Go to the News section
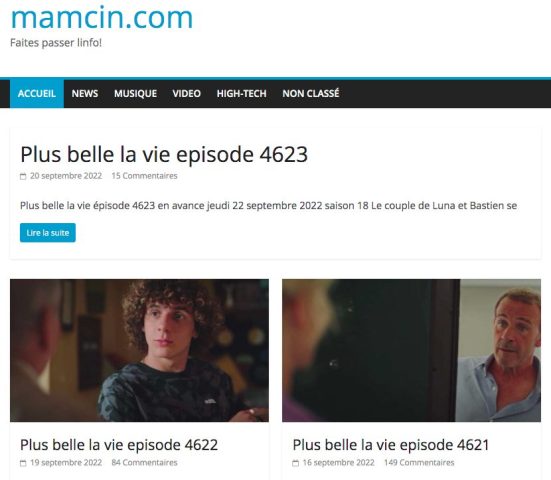The height and width of the screenshot is (480, 551). tap(85, 93)
